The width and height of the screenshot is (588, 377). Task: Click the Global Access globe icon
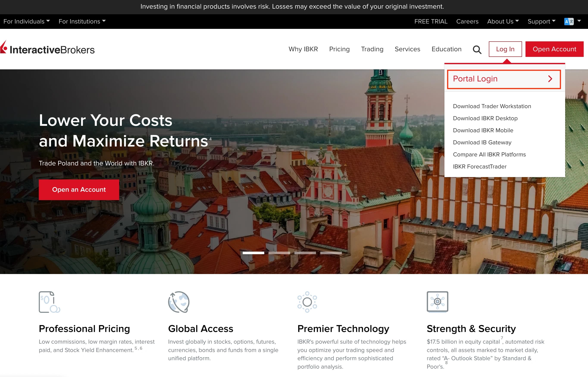click(x=179, y=302)
